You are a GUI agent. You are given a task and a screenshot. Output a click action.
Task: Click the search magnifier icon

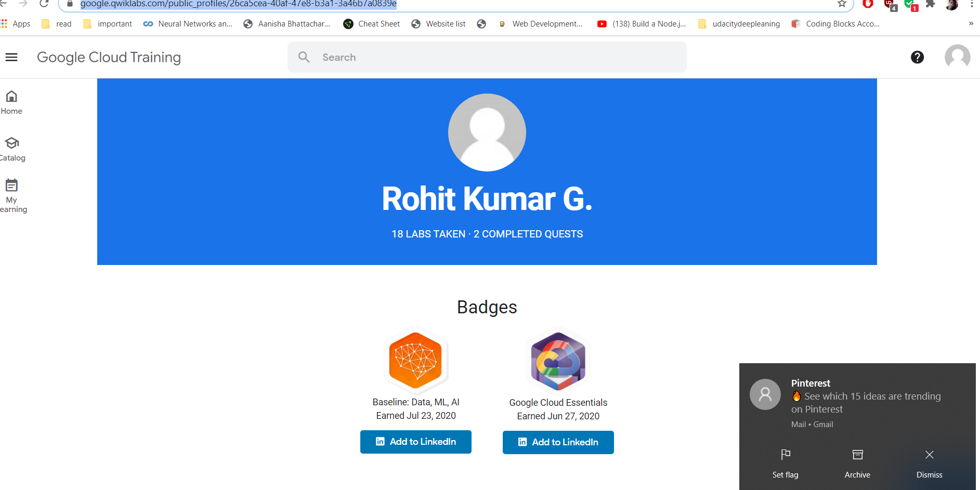304,57
